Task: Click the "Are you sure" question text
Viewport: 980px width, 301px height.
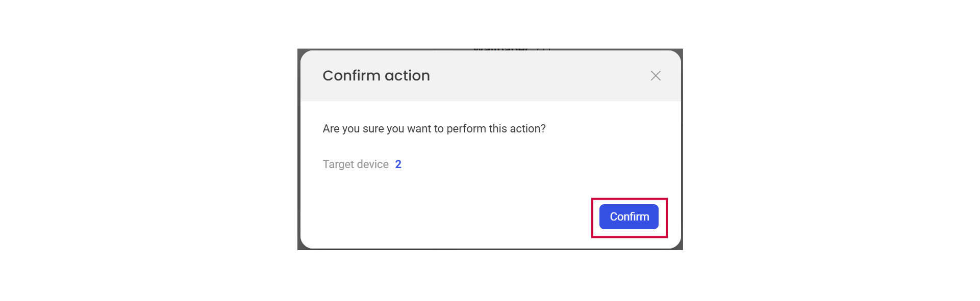Action: (434, 129)
